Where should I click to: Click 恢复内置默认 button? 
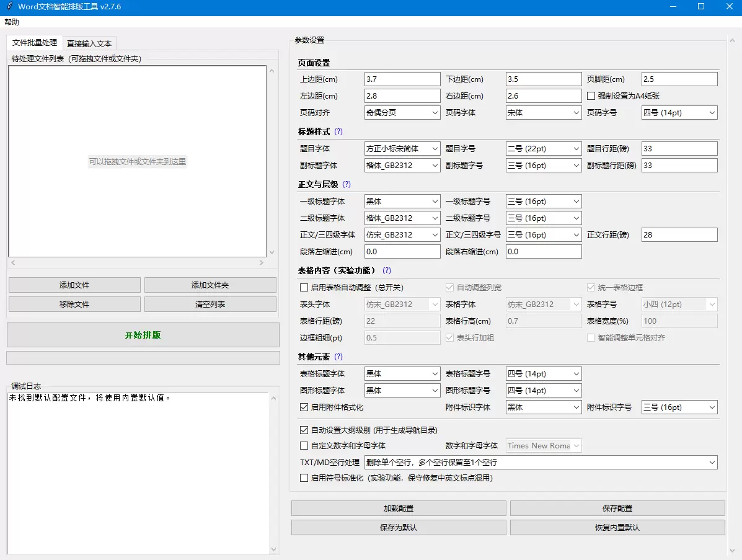tap(617, 527)
